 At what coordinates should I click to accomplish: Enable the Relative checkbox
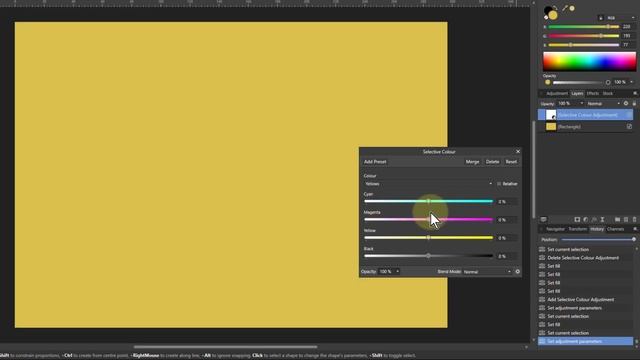[x=499, y=184]
